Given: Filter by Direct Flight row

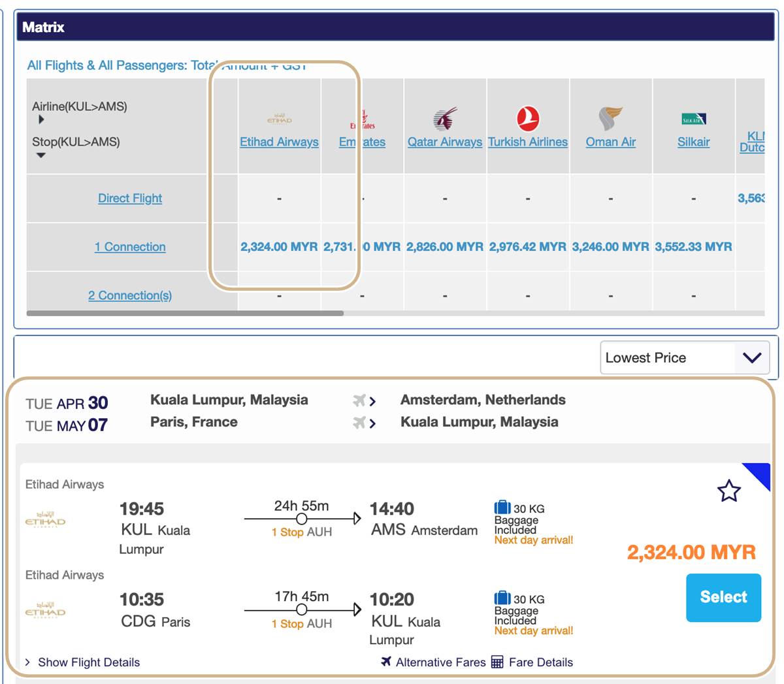Looking at the screenshot, I should click(x=130, y=198).
